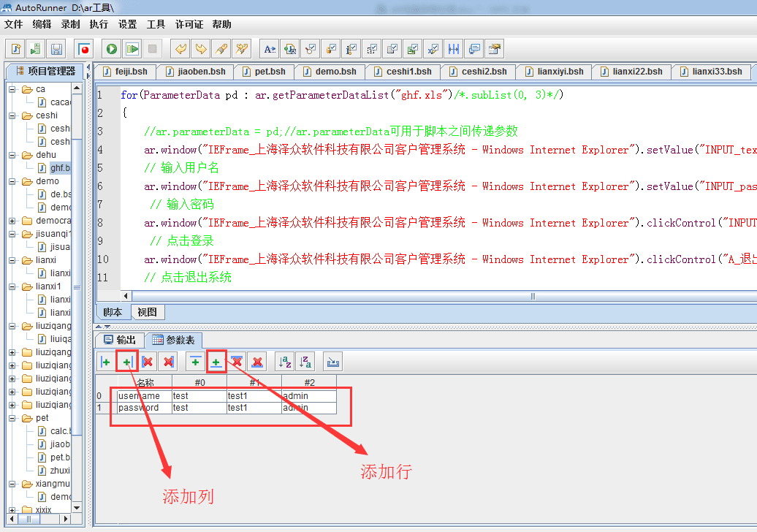Click admin cell in the username row
Viewport: 757px width, 532px height.
tap(310, 396)
